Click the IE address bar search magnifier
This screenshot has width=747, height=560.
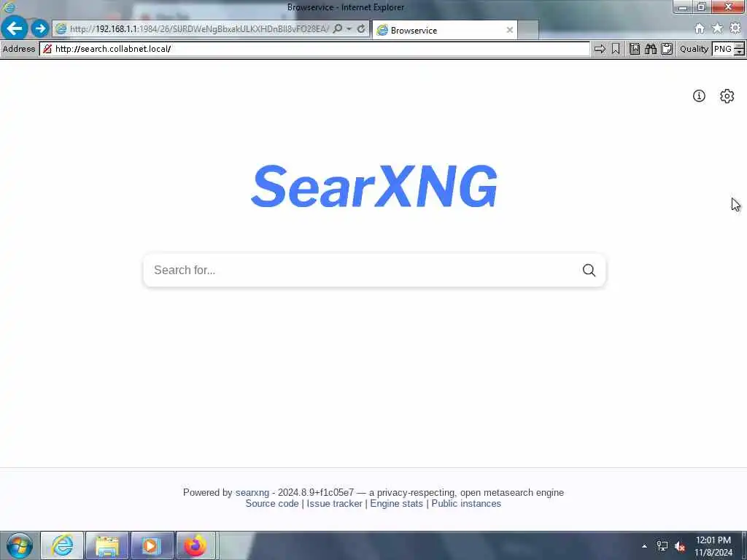click(x=337, y=29)
